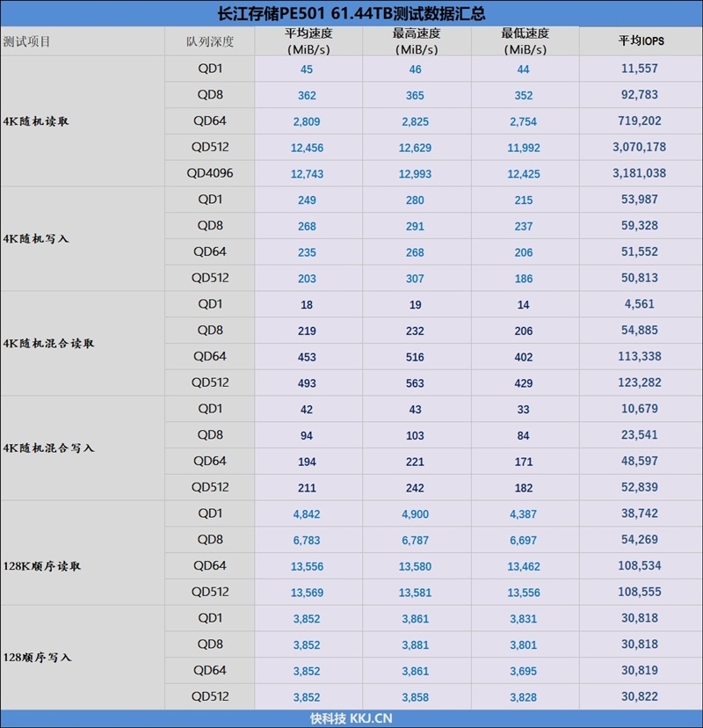
Task: Click the IOPS value 92,783
Action: 640,95
